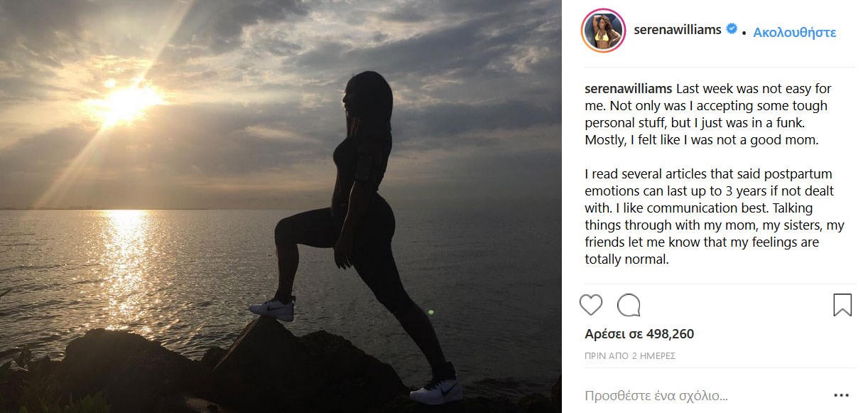Click the Ακολουθήστε follow button
This screenshot has width=868, height=413.
point(794,32)
